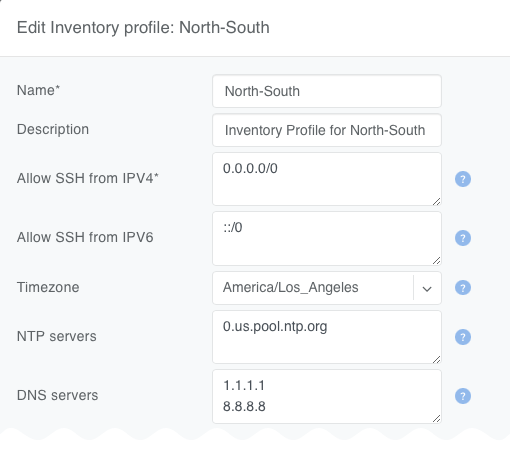The width and height of the screenshot is (510, 464).
Task: Click the 'Edit Inventory profile: North-South' heading
Action: 143,27
